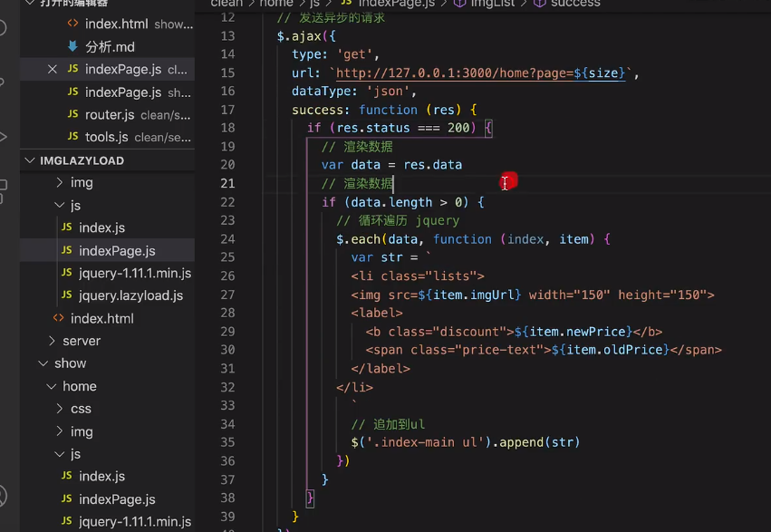Click the HTML icon beside tree index.html
The image size is (771, 532).
(x=59, y=318)
